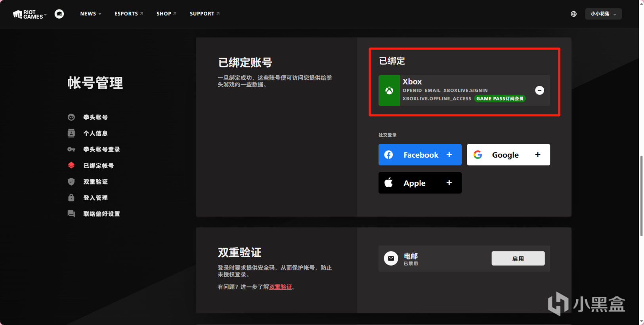Click the 双重验证 section heading

point(239,253)
